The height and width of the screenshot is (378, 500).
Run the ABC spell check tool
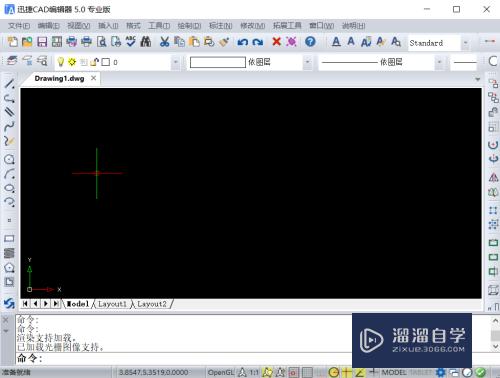tap(131, 42)
